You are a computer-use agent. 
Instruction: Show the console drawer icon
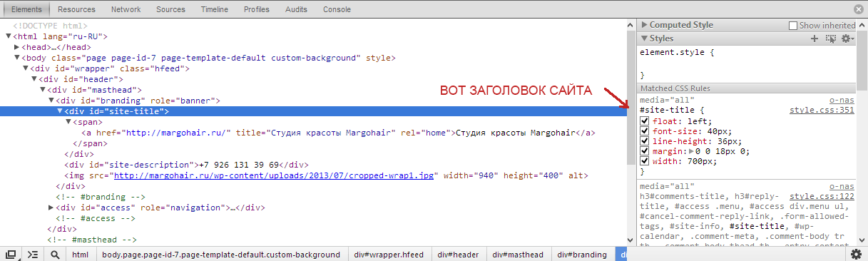(32, 254)
